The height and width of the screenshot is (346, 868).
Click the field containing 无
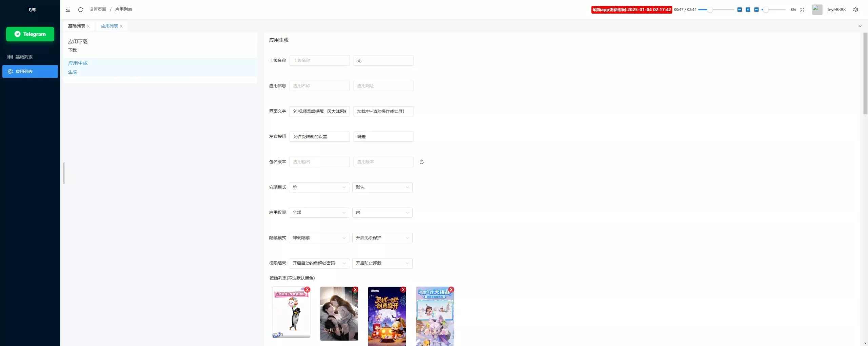click(x=383, y=60)
